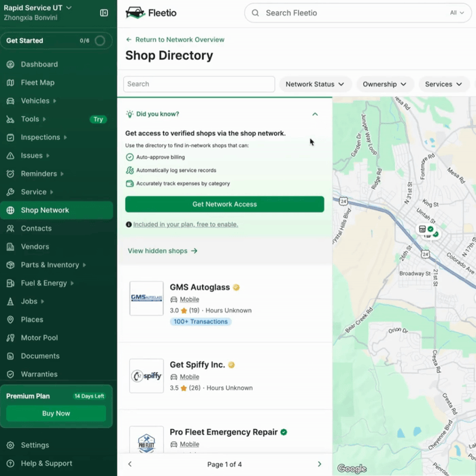
Task: Expand the Jobs submenu arrow
Action: tap(42, 301)
